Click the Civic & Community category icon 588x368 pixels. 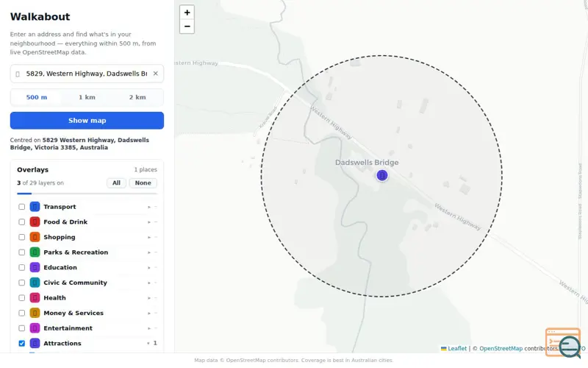pos(35,283)
